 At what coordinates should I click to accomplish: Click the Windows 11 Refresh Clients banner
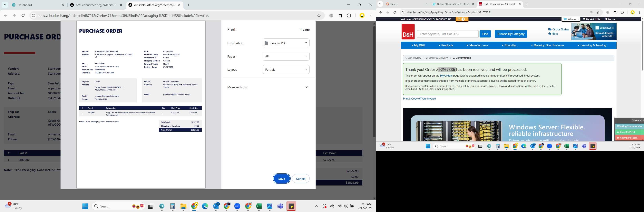click(594, 32)
